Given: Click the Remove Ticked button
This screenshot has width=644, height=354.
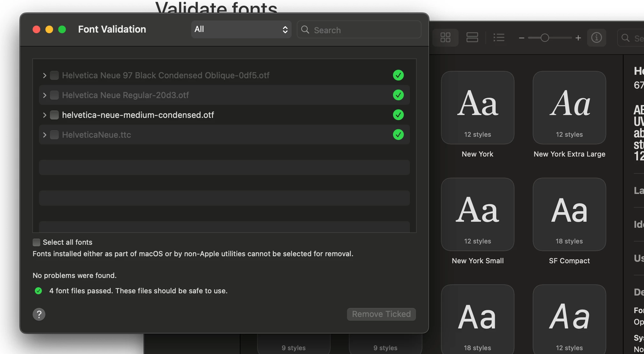Looking at the screenshot, I should [x=381, y=314].
